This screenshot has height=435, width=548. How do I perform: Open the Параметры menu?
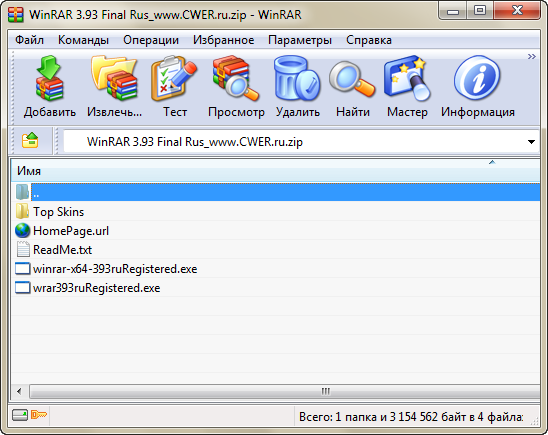[300, 40]
